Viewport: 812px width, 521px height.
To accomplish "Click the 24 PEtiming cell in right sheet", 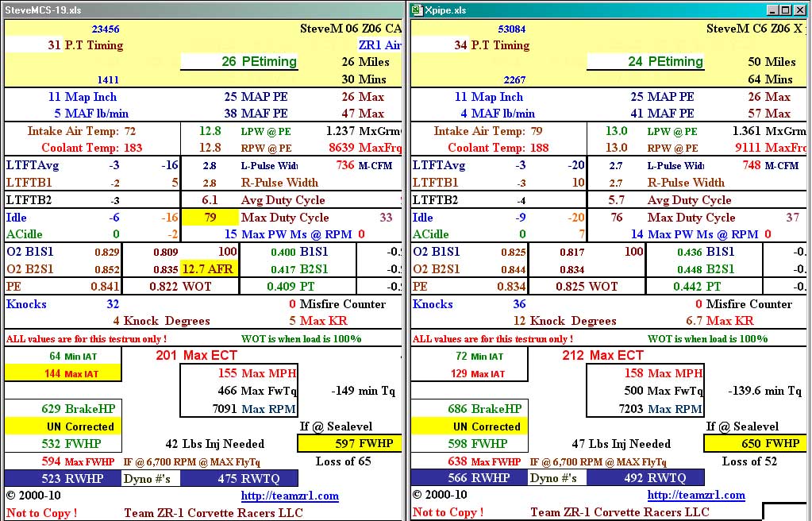I will [645, 62].
